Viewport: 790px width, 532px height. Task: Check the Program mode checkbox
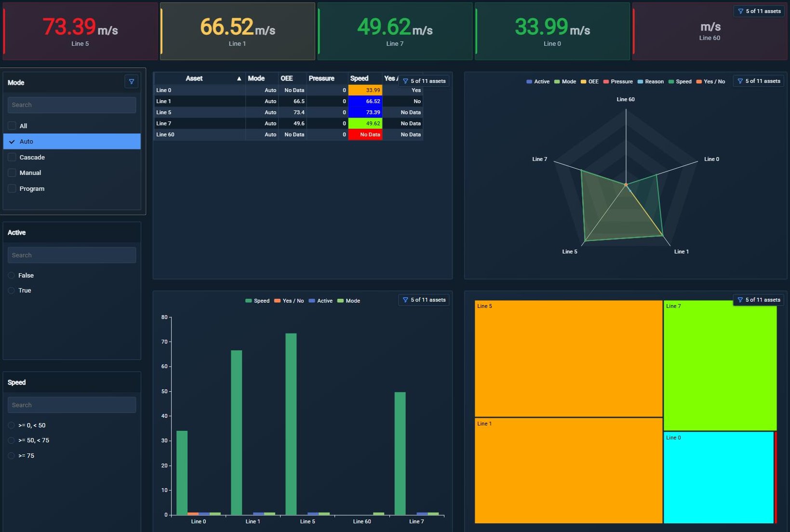pyautogui.click(x=12, y=188)
